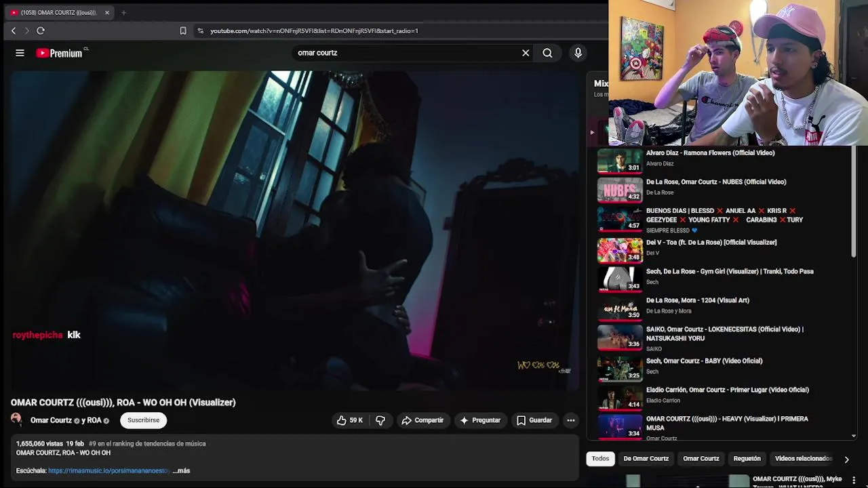Viewport: 868px width, 488px height.
Task: Dislike the video with thumbs down
Action: pos(380,420)
